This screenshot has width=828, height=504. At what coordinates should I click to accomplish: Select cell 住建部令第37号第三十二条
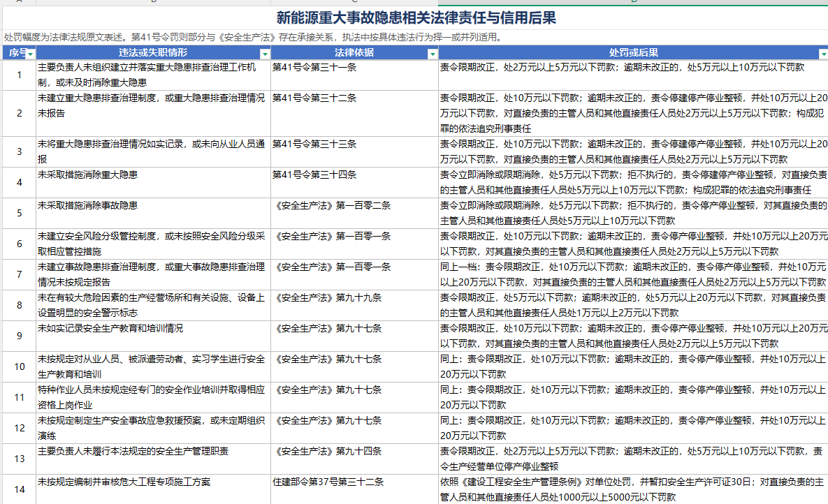[x=354, y=489]
